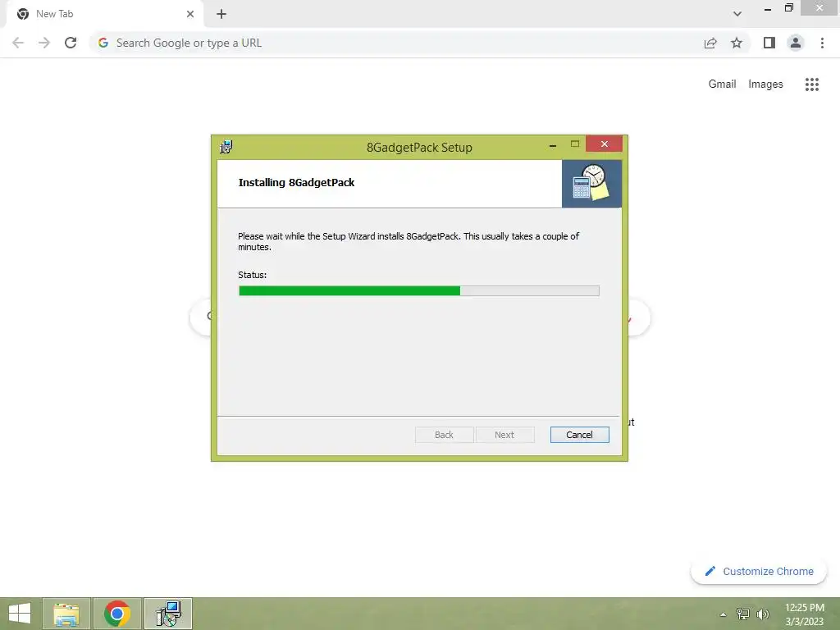
Task: Minimize the Chrome window
Action: [x=768, y=8]
